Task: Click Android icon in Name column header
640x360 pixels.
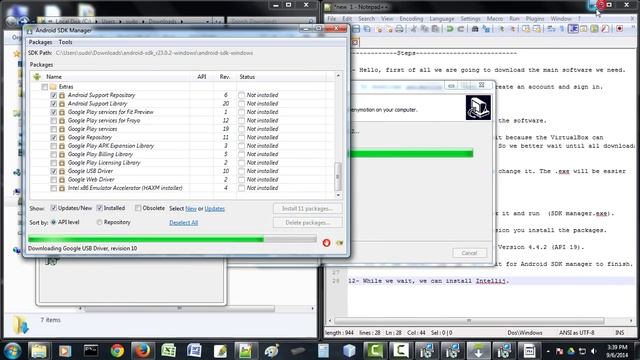Action: tap(37, 77)
